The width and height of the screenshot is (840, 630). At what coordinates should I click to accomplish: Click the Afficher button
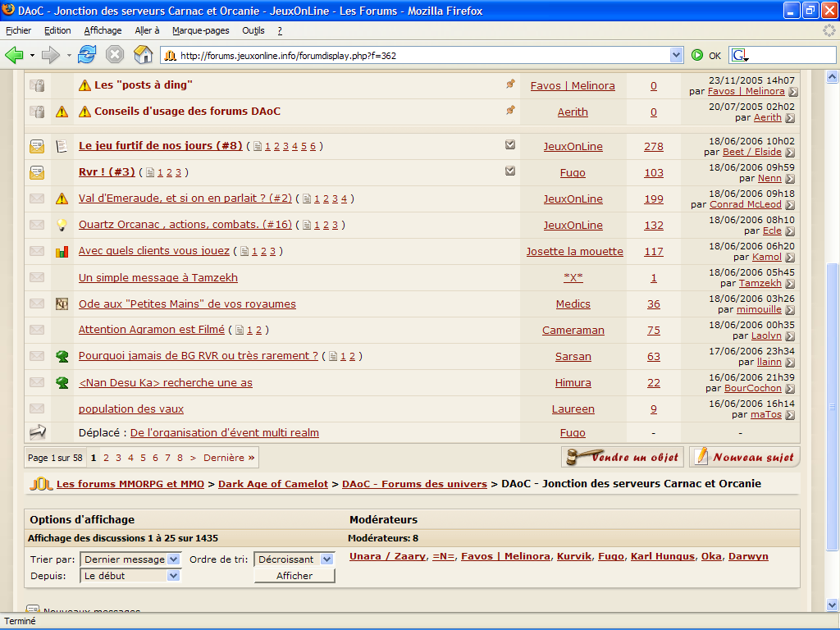[x=294, y=576]
